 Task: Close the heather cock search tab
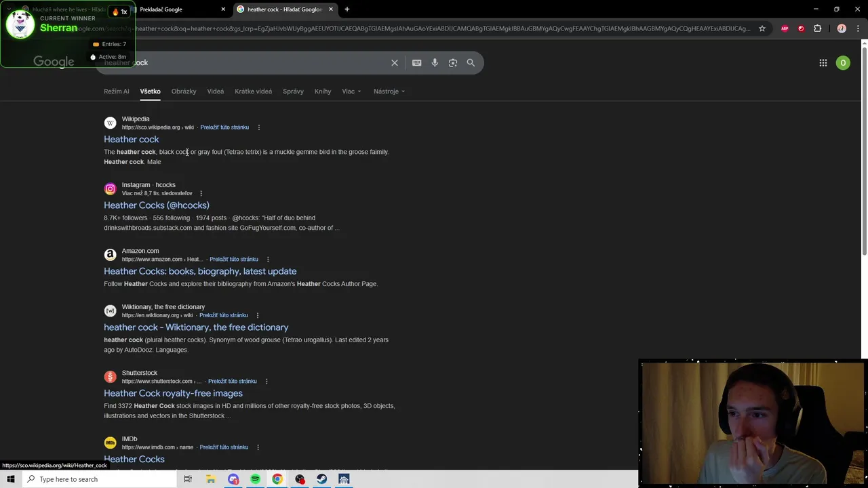[x=331, y=9]
